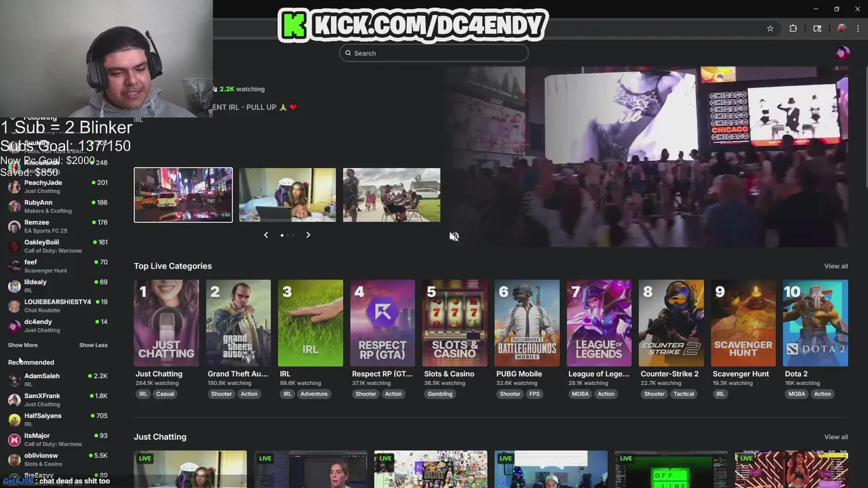Go to next featured stream arrow
Viewport: 868px width, 488px height.
click(x=308, y=235)
